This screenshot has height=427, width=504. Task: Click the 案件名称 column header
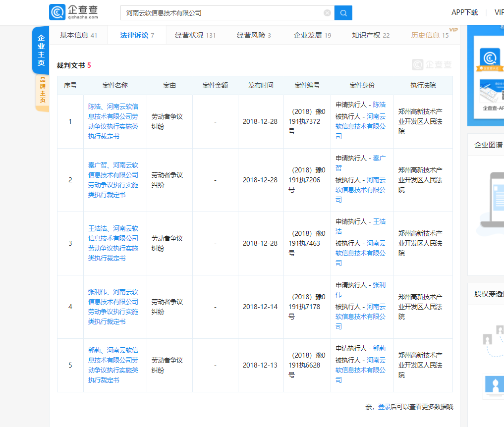[x=115, y=86]
